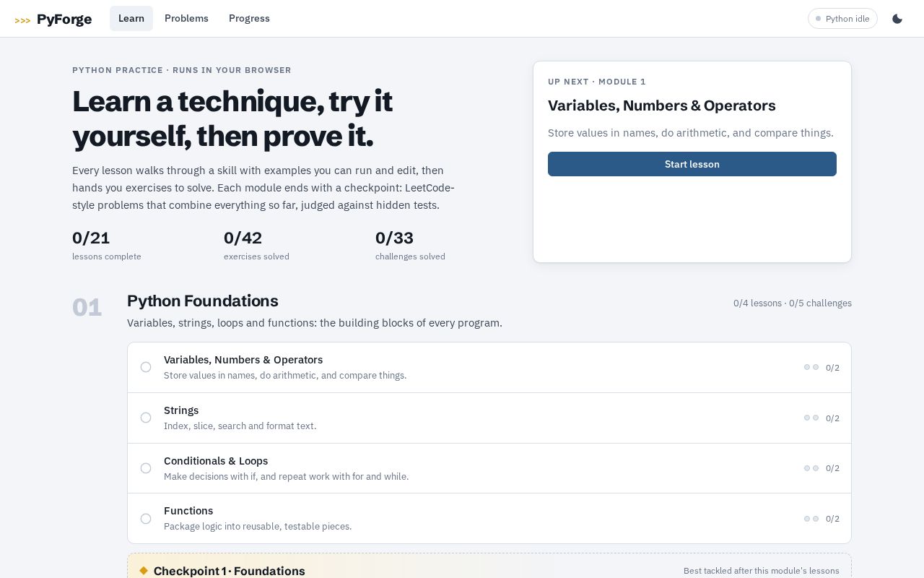Screen dimensions: 924x578
Task: Open the Problems tab
Action: [x=186, y=19]
